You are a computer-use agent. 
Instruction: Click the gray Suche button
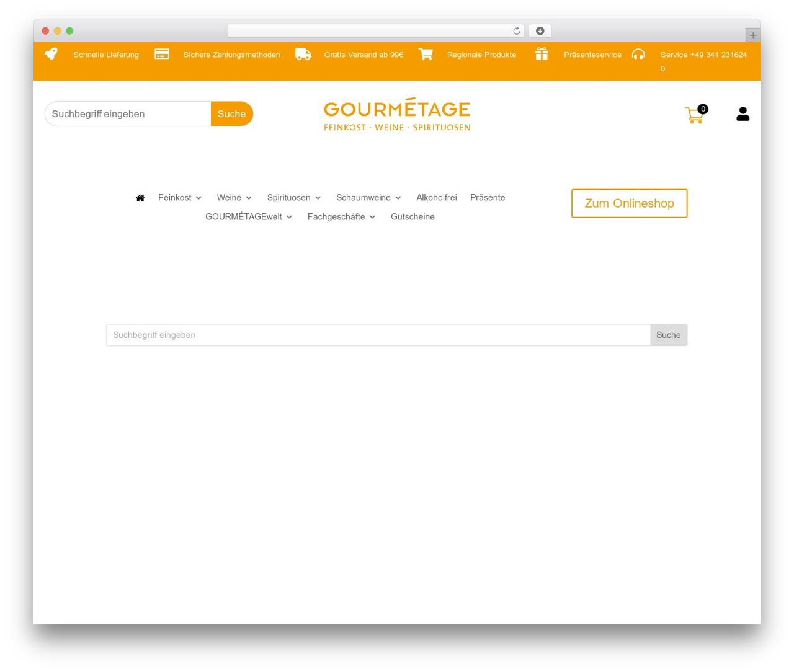coord(669,335)
